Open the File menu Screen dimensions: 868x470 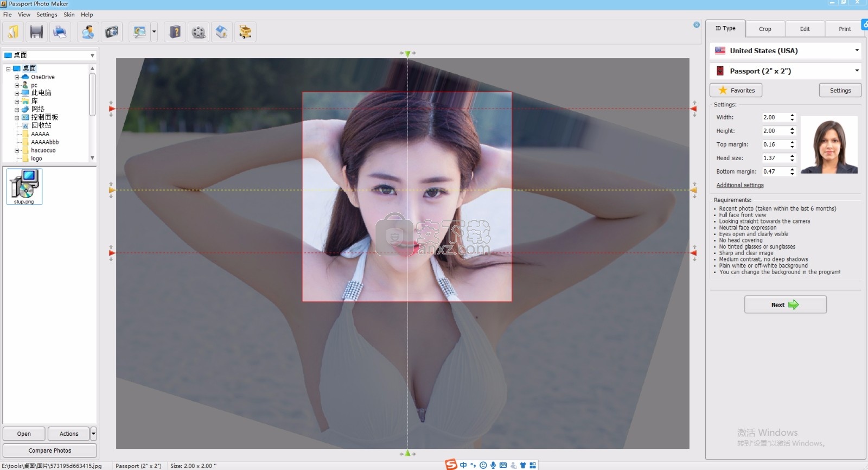click(x=8, y=15)
